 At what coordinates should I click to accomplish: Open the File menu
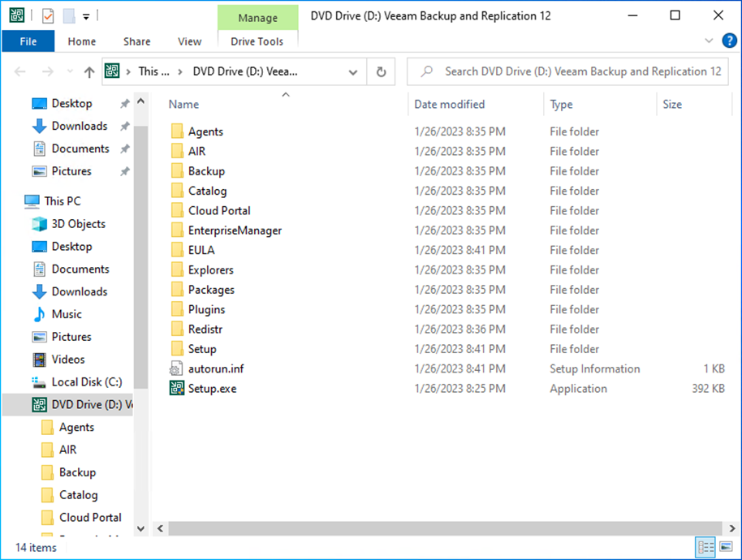(x=28, y=41)
